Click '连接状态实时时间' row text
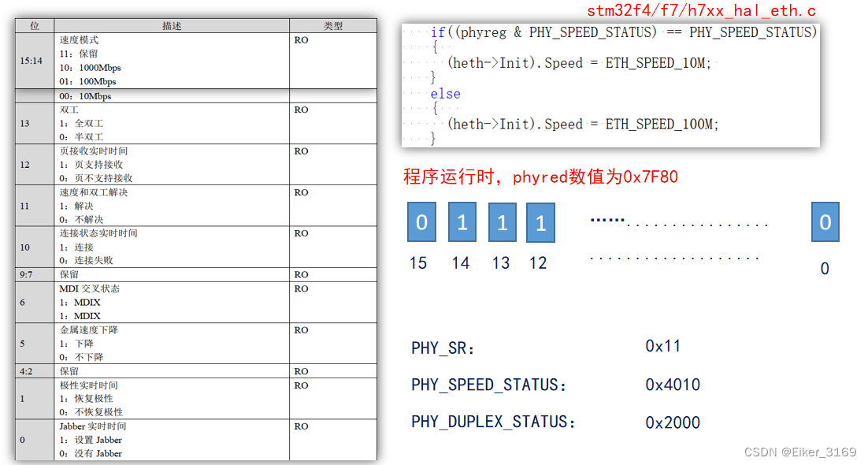This screenshot has height=465, width=868. (x=98, y=233)
